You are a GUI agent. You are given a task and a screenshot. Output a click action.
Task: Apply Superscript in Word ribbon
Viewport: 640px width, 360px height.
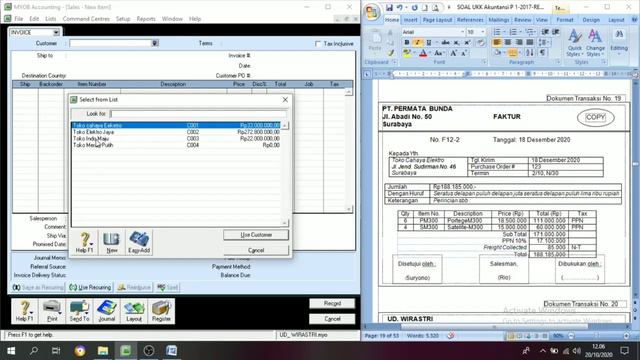[467, 42]
